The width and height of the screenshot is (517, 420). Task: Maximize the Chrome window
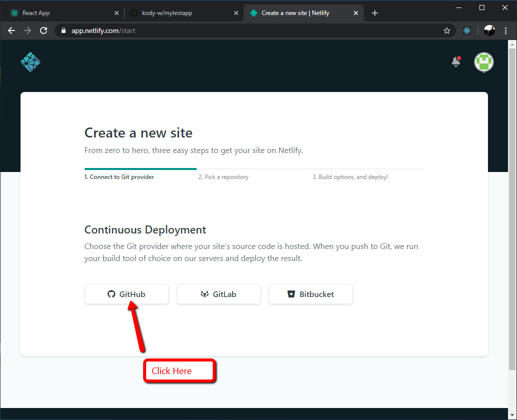482,7
